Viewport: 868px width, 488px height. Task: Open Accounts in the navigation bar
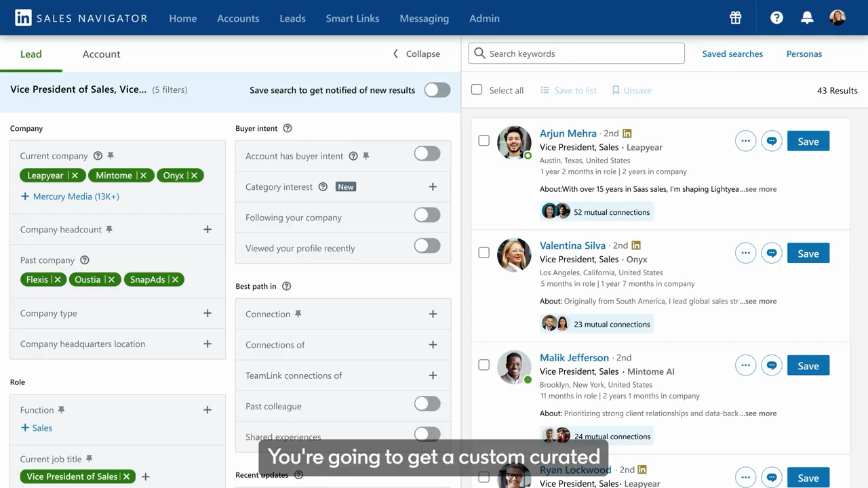238,18
